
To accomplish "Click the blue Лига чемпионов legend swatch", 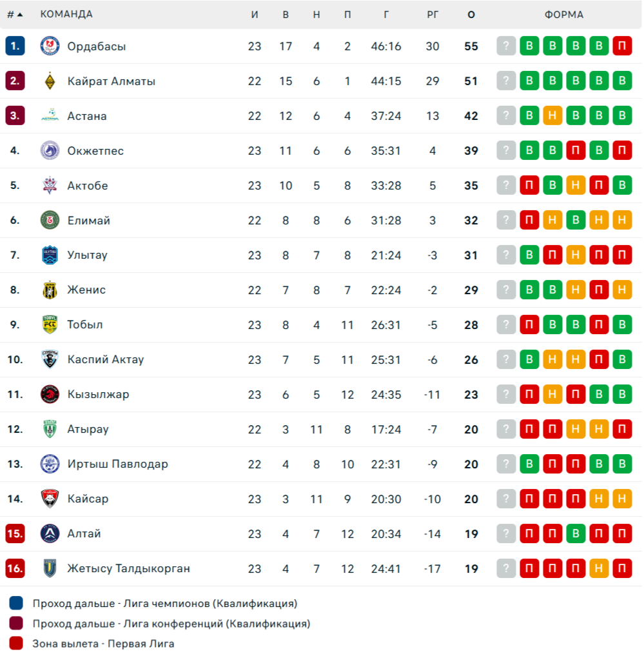I will tap(16, 603).
